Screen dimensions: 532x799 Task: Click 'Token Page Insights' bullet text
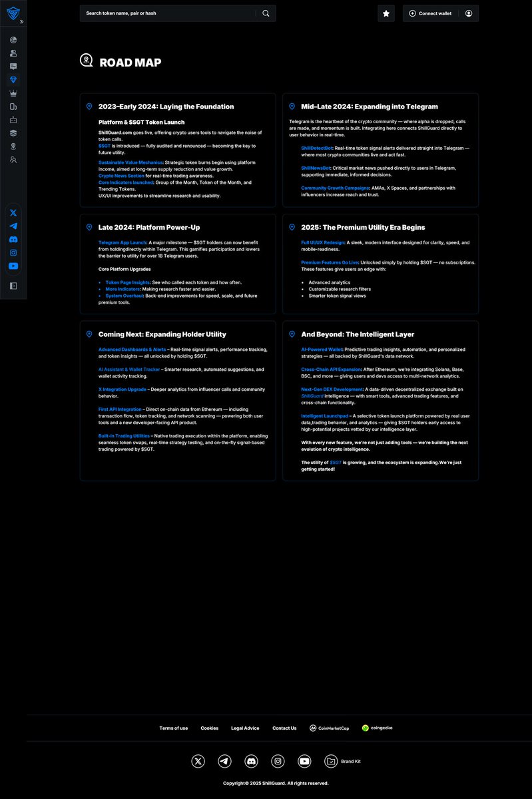129,282
